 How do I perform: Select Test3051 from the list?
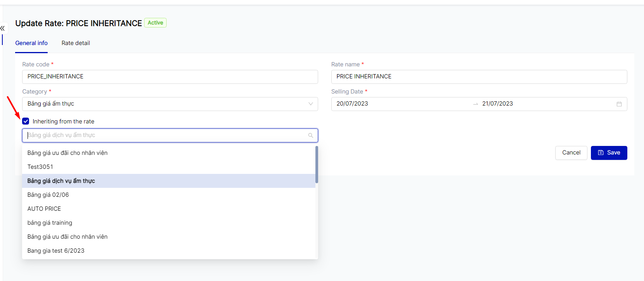40,167
